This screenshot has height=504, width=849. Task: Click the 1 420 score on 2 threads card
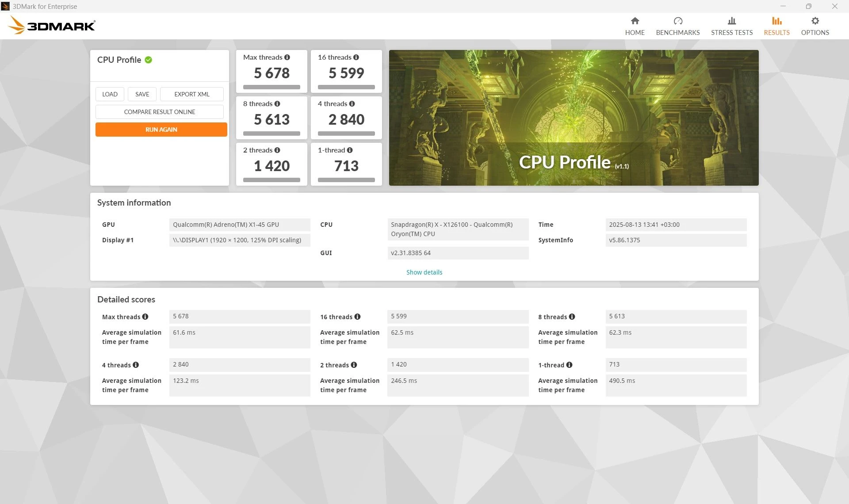pyautogui.click(x=272, y=166)
